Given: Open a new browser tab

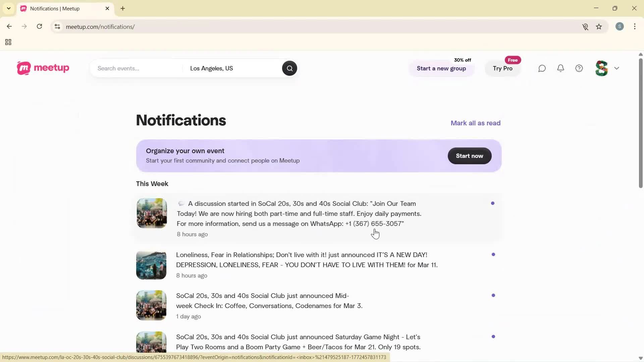Looking at the screenshot, I should 122,8.
